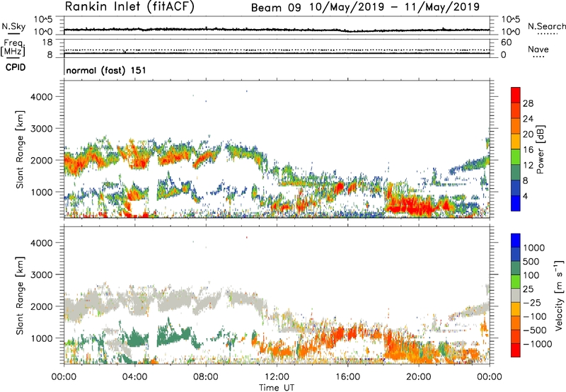Click the '4' tick on the power colorbar
This screenshot has width=566, height=392.
526,196
